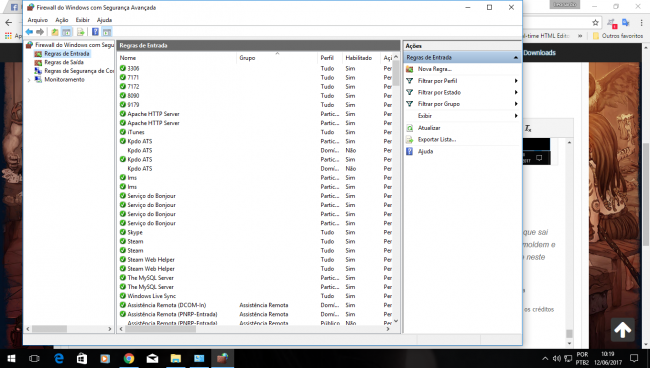650x368 pixels.
Task: Select the 8090 inbound rule
Action: click(x=133, y=96)
